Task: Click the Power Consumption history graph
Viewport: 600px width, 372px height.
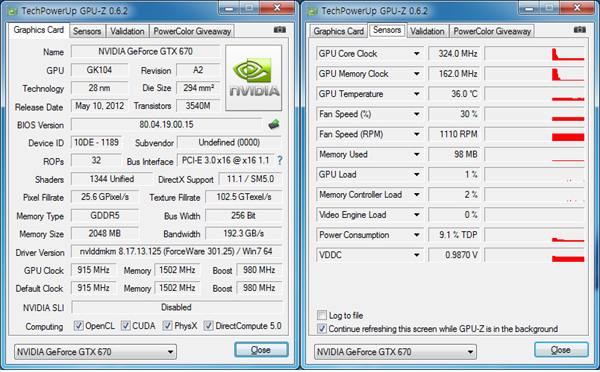Action: (535, 235)
